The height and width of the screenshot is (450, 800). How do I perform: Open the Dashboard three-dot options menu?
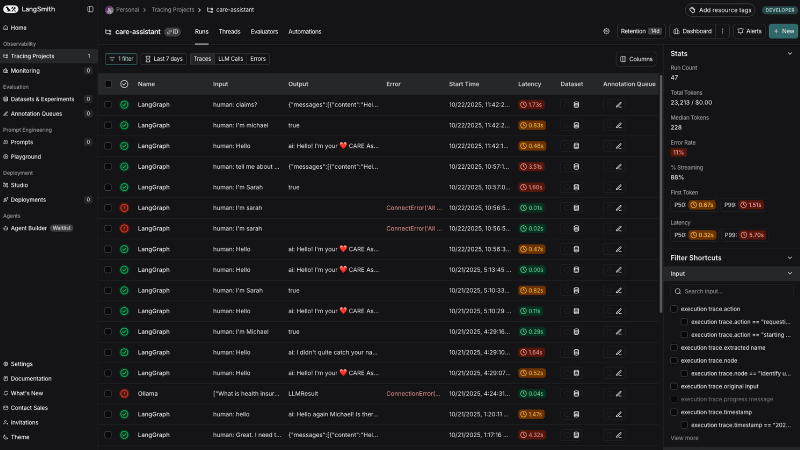coord(723,32)
